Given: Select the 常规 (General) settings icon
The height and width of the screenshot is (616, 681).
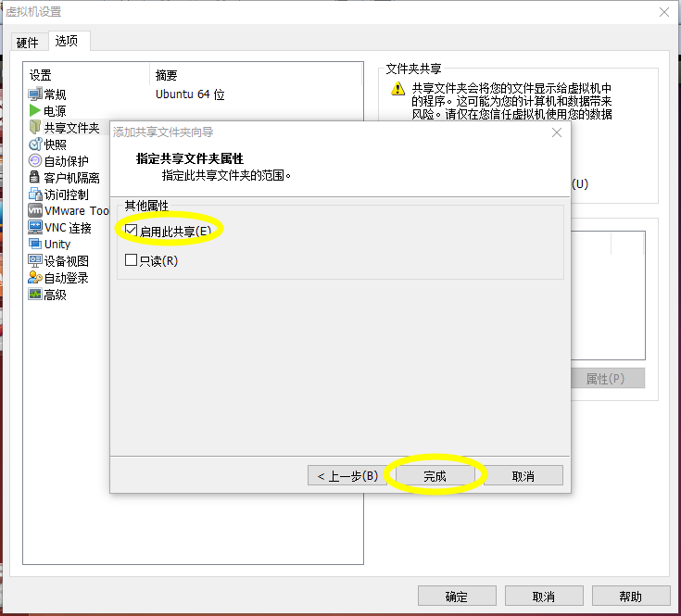Looking at the screenshot, I should coord(35,94).
